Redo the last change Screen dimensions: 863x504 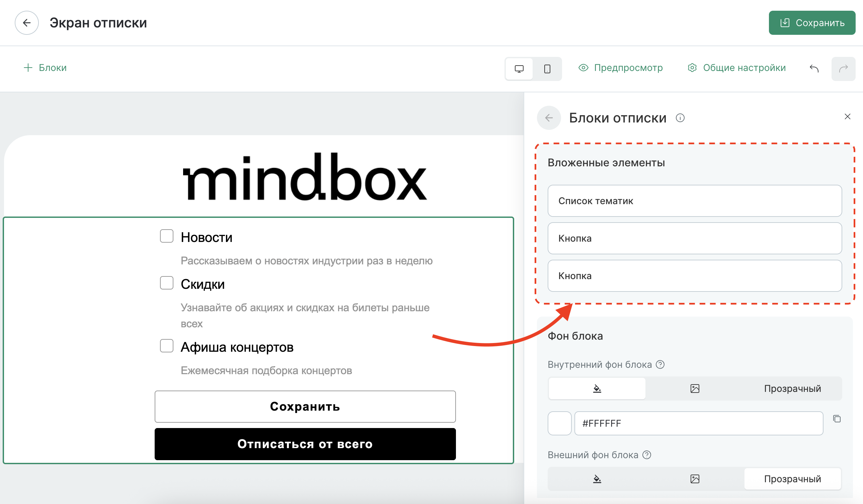(844, 69)
